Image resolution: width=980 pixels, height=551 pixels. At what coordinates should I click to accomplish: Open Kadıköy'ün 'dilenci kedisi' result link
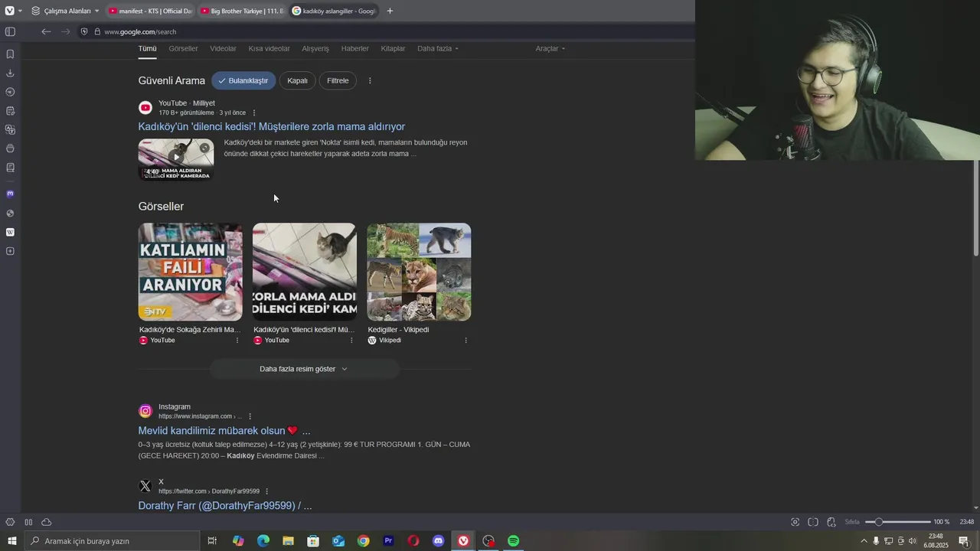pyautogui.click(x=272, y=127)
